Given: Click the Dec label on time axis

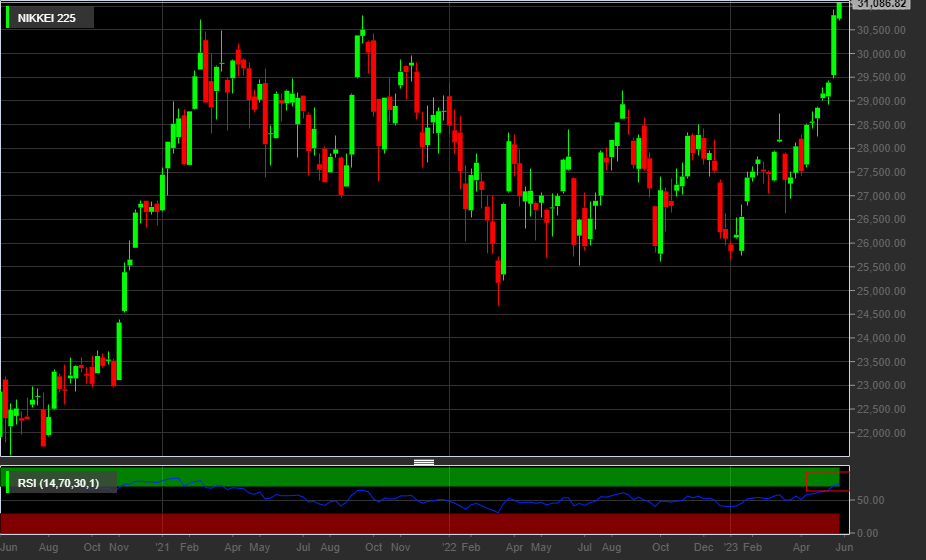Looking at the screenshot, I should (x=703, y=548).
